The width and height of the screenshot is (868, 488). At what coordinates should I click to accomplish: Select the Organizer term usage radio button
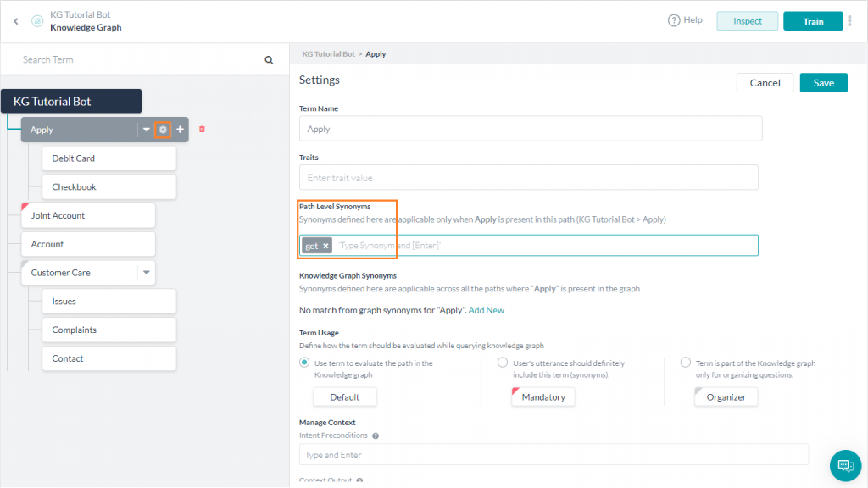[x=685, y=362]
